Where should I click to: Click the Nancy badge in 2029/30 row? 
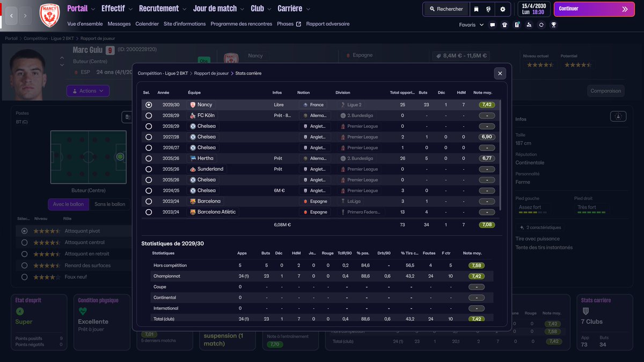point(193,105)
